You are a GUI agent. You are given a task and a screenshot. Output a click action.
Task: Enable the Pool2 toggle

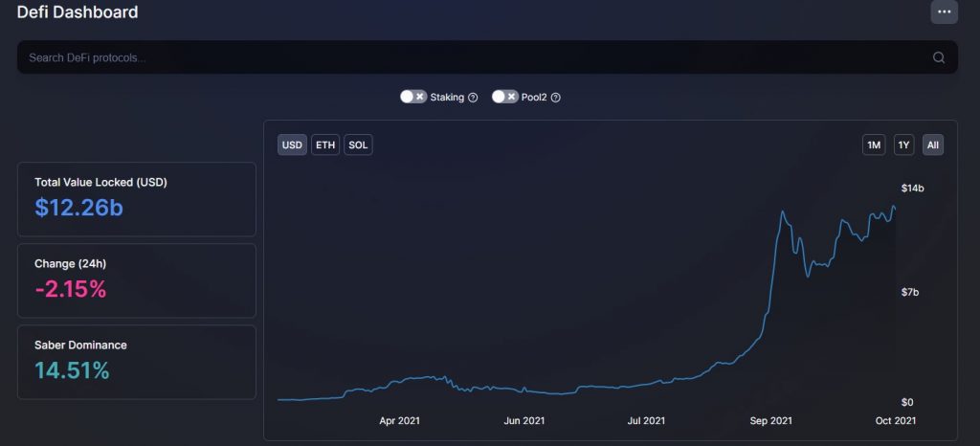click(504, 97)
